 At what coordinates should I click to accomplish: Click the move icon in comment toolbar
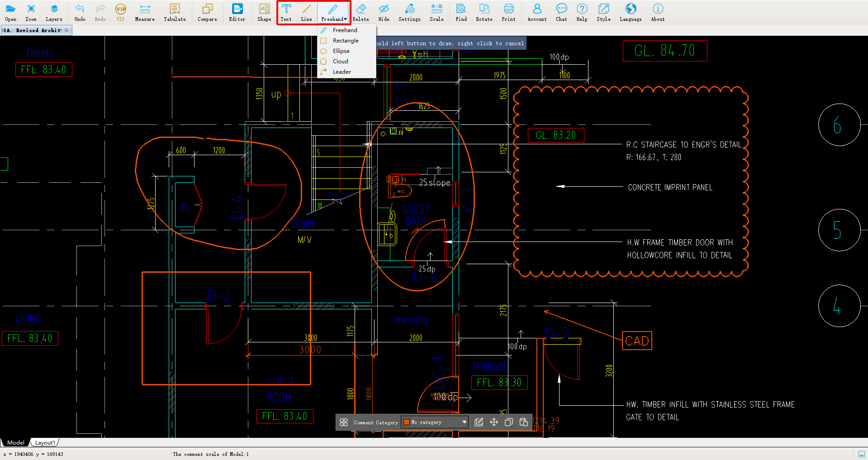click(x=494, y=422)
